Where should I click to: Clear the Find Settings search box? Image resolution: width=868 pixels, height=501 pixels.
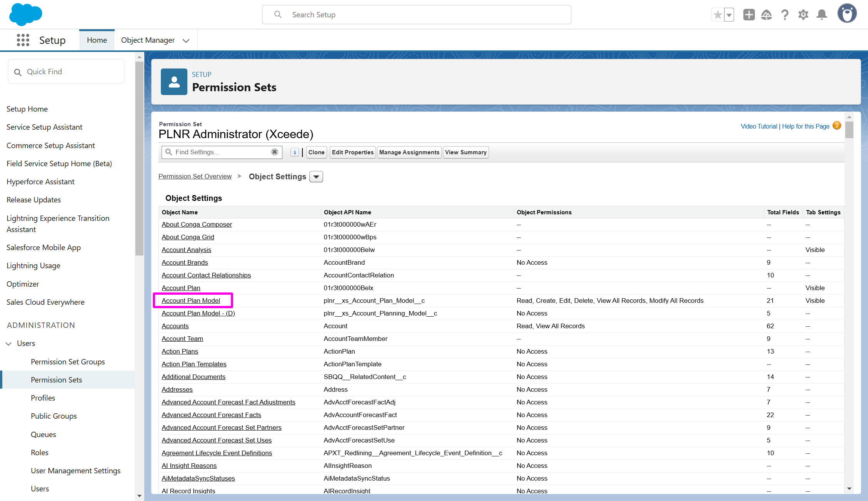274,152
